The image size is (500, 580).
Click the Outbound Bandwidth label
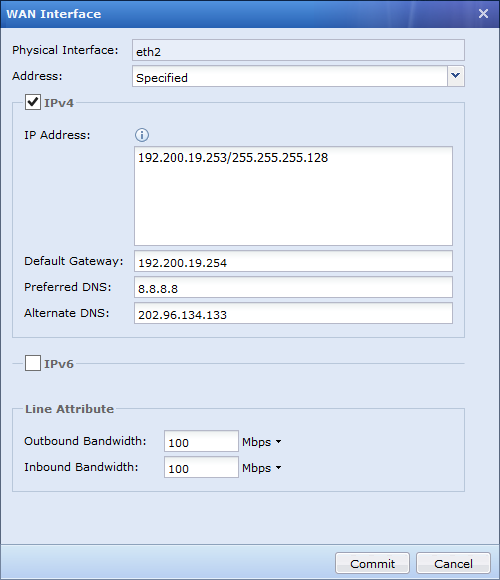coord(85,441)
